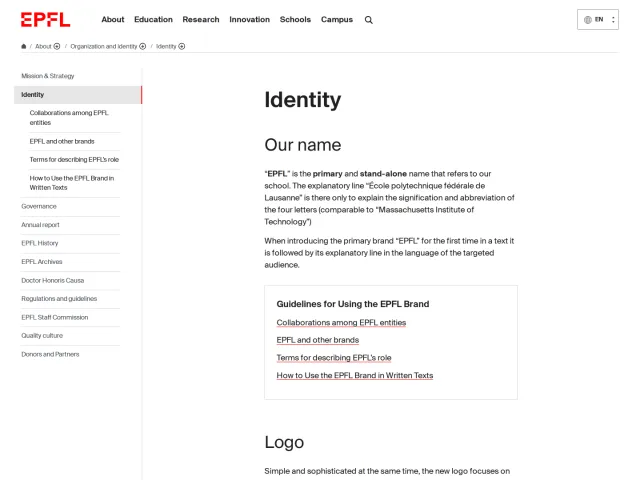The height and width of the screenshot is (480, 640).
Task: Select Quality culture in sidebar
Action: tap(42, 336)
